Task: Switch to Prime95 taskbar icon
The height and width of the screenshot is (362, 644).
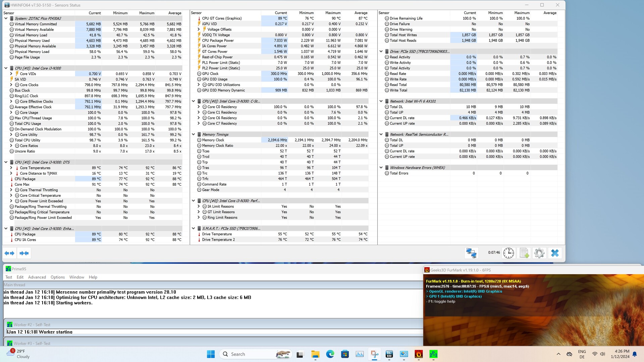Action: point(433,354)
